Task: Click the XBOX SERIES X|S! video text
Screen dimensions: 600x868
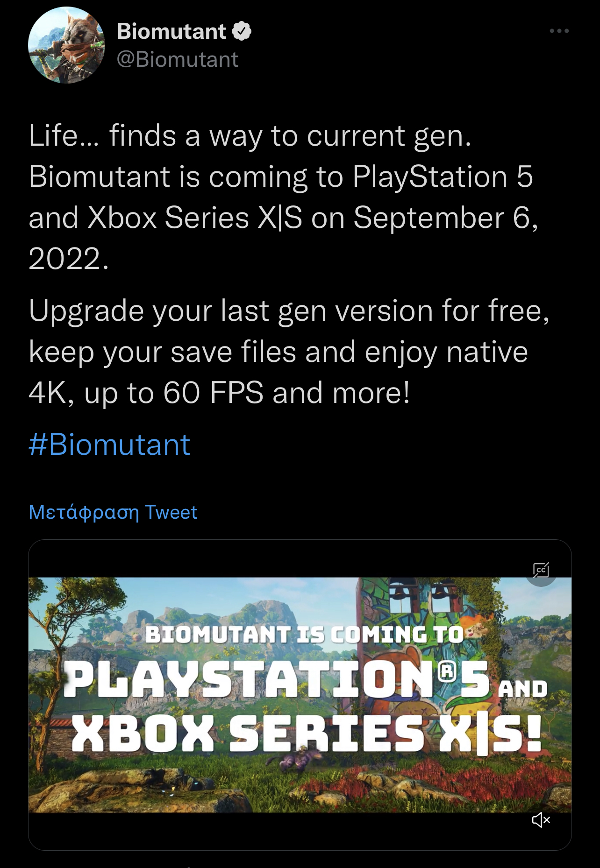Action: (306, 733)
